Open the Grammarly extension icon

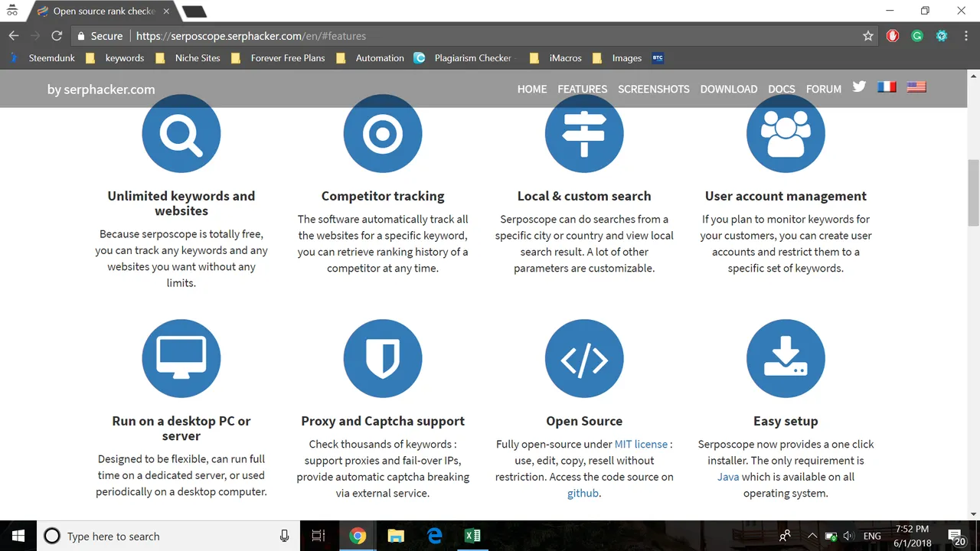tap(917, 36)
